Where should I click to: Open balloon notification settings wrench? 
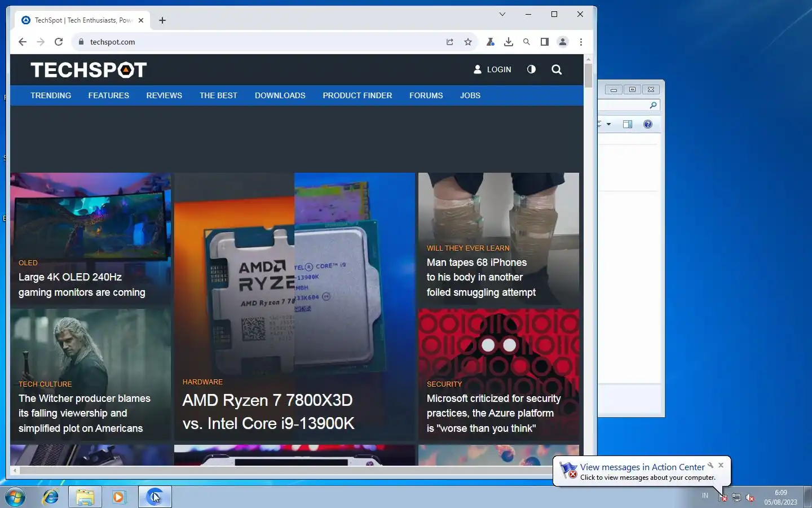point(710,465)
